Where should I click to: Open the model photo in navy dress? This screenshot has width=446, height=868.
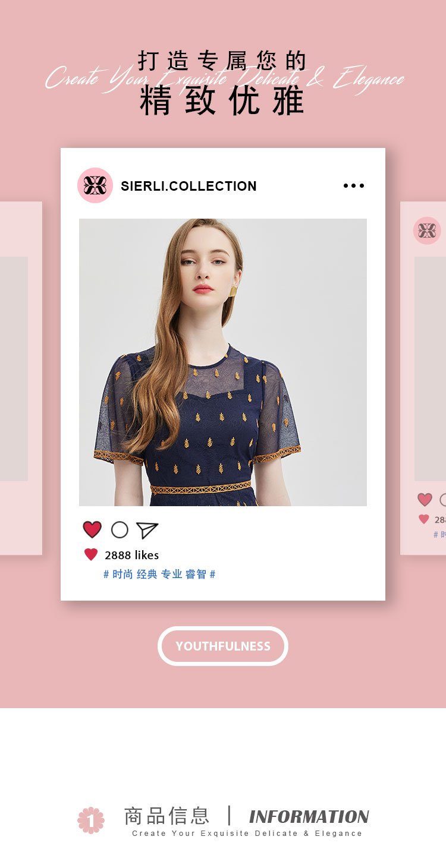point(223,362)
